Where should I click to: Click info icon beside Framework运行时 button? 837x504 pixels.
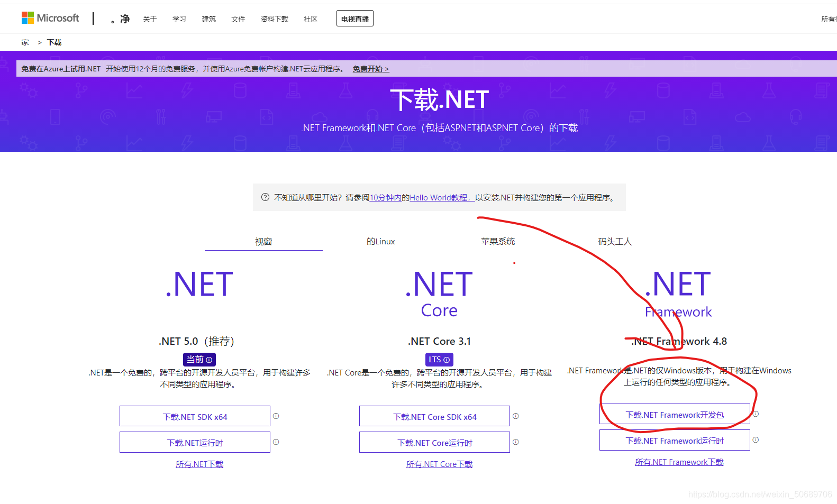(756, 440)
